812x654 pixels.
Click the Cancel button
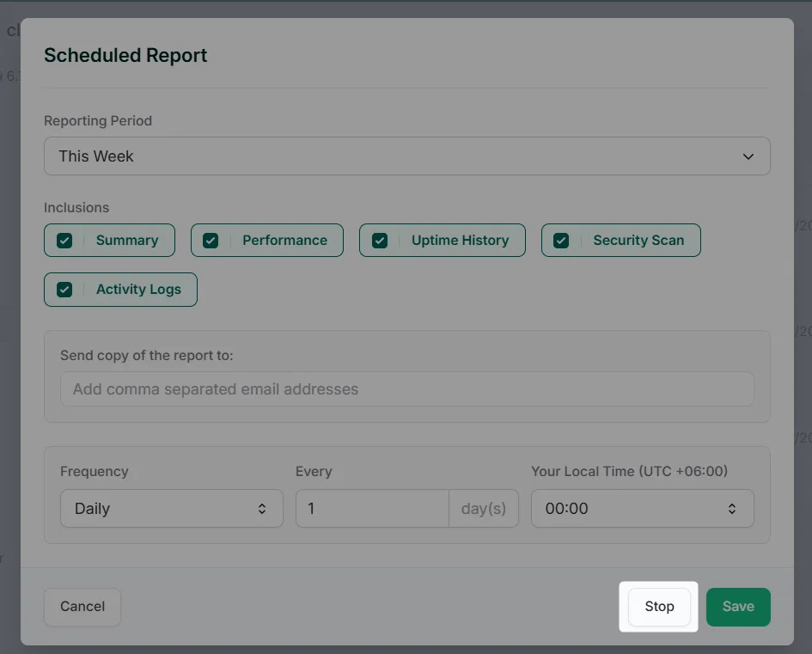(82, 607)
